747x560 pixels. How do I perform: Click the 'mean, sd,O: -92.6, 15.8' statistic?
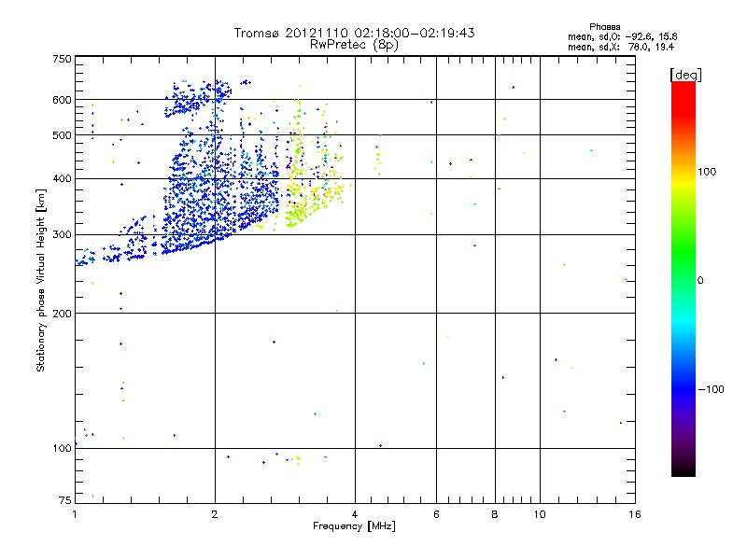point(622,36)
